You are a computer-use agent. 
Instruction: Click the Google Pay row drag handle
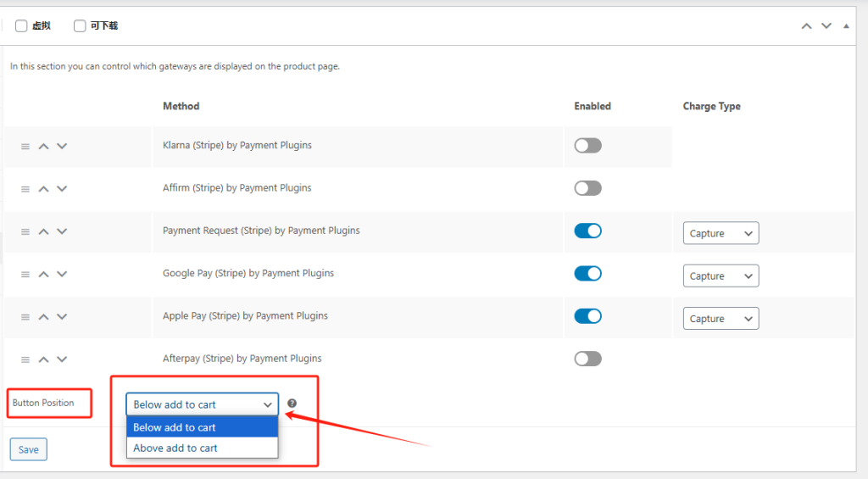(x=25, y=275)
